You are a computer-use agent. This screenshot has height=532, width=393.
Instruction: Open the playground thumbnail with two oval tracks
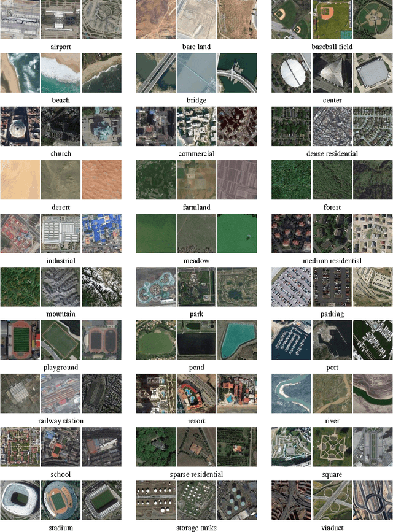pos(101,341)
